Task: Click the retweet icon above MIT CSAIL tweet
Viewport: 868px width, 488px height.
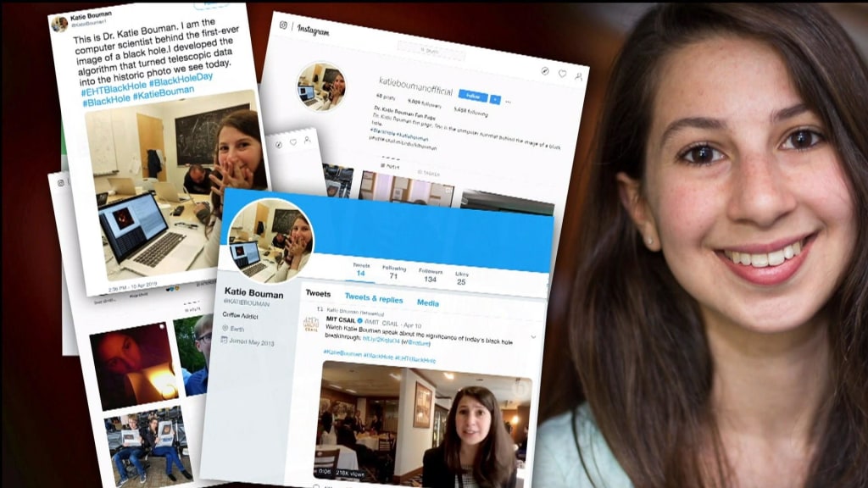Action: tap(320, 309)
